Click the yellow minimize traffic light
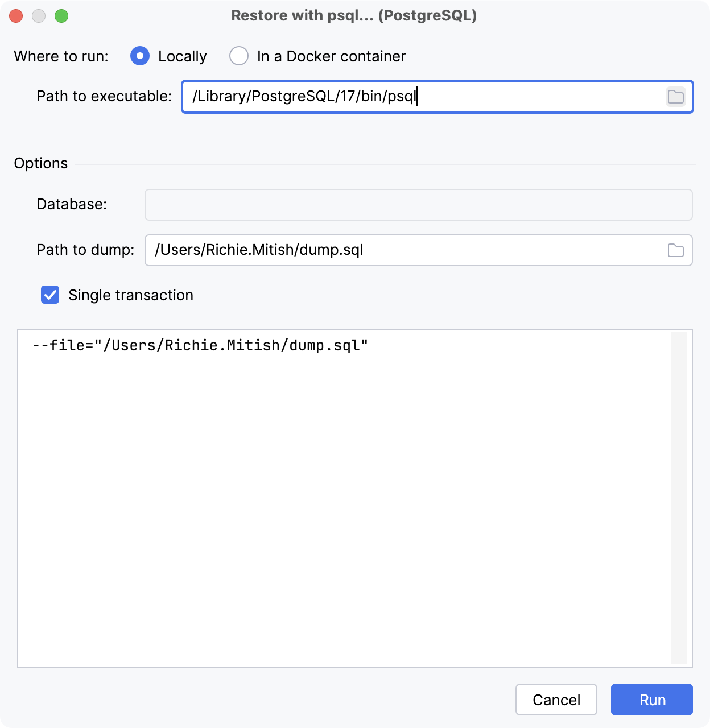710x728 pixels. (39, 16)
